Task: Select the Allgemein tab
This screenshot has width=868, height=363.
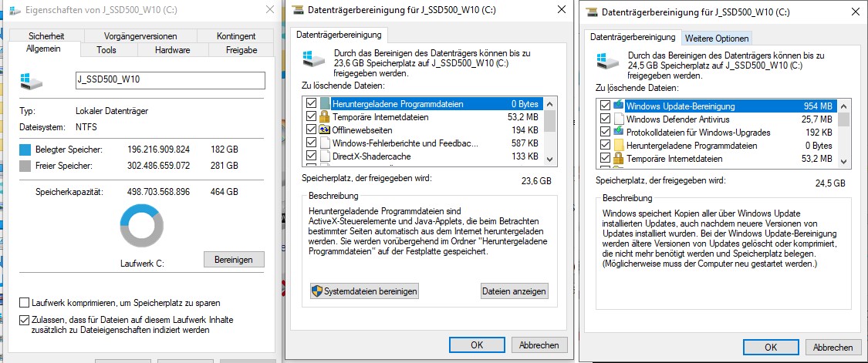Action: [x=43, y=49]
